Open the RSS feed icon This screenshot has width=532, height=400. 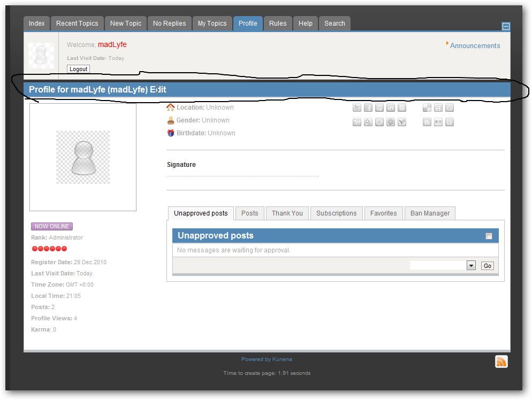[501, 361]
